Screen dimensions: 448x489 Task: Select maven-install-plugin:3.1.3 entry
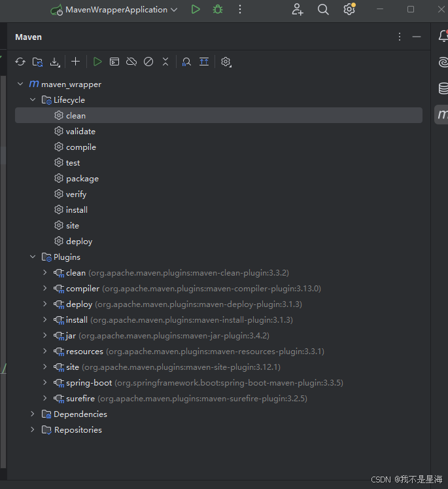pyautogui.click(x=192, y=320)
